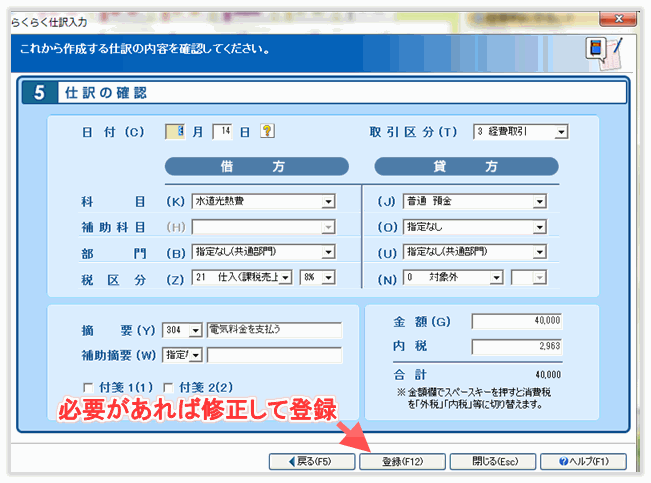Click the 金額 field showing 40,000
This screenshot has height=483, width=651.
[x=517, y=321]
